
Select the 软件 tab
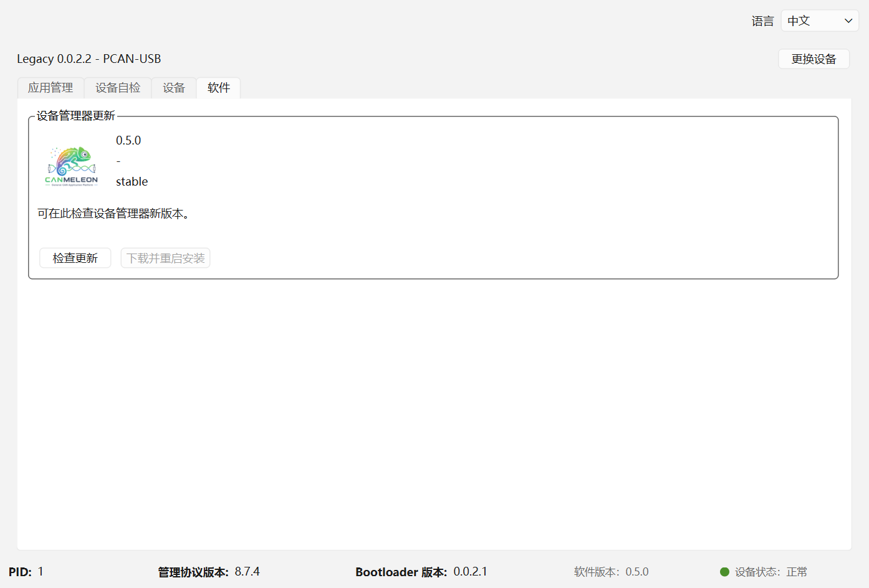[219, 88]
